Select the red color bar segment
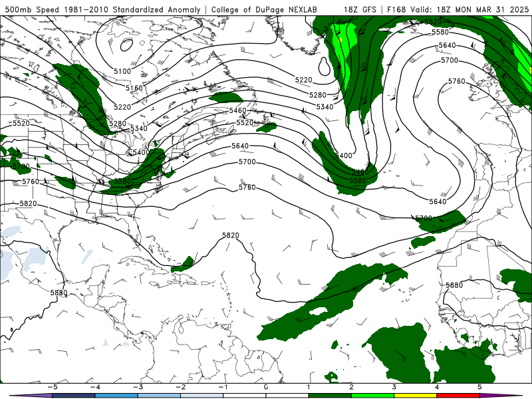Screen dimensions: 532x399 [458, 396]
